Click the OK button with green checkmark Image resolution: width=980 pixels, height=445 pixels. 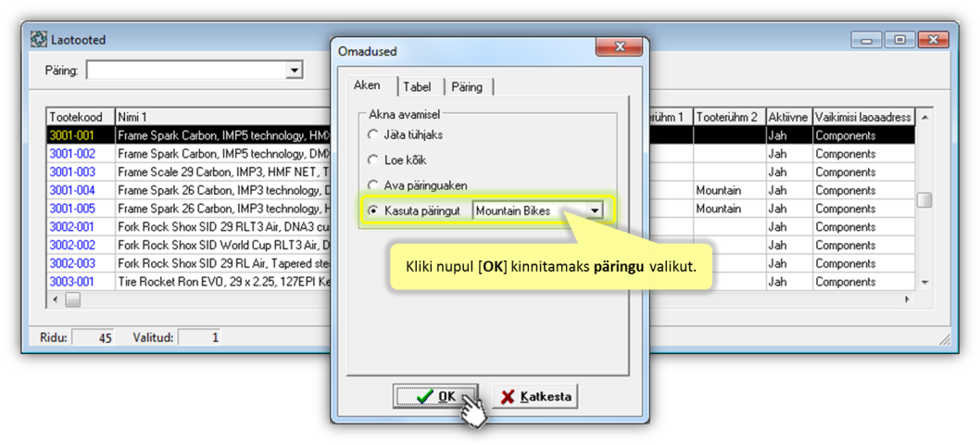[x=436, y=397]
